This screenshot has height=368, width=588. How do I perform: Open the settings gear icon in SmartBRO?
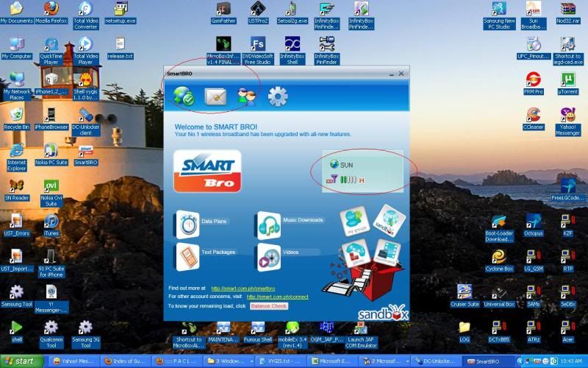278,96
